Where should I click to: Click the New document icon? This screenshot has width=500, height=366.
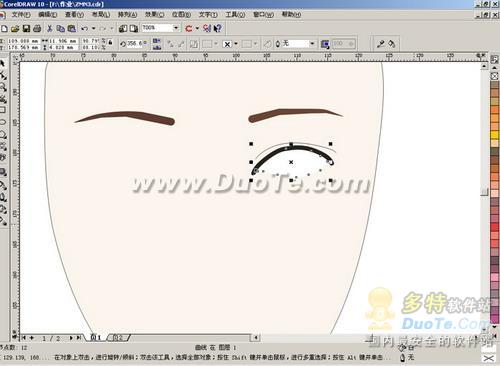[4, 29]
